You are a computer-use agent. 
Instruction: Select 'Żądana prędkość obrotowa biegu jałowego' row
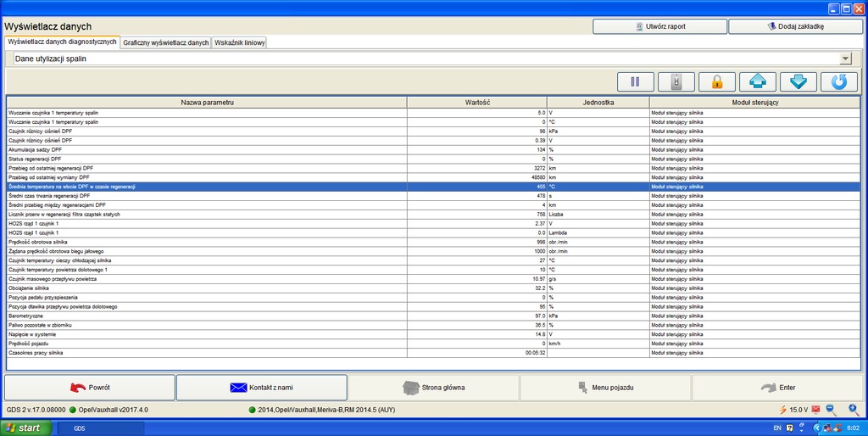click(433, 251)
